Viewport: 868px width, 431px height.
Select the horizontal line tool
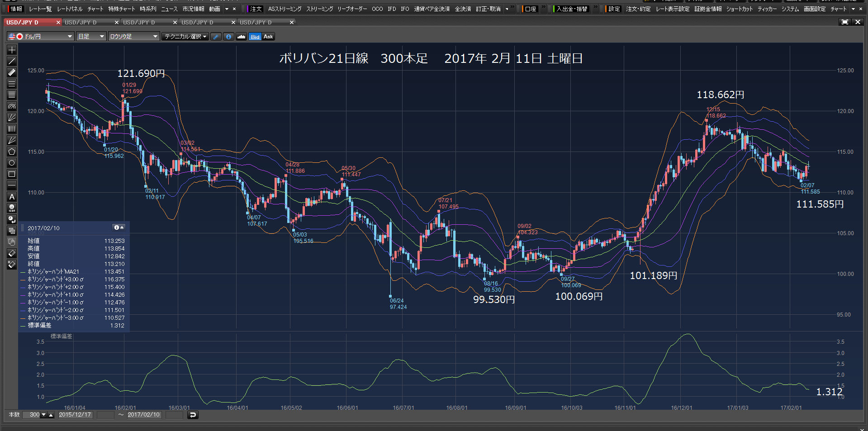point(12,185)
